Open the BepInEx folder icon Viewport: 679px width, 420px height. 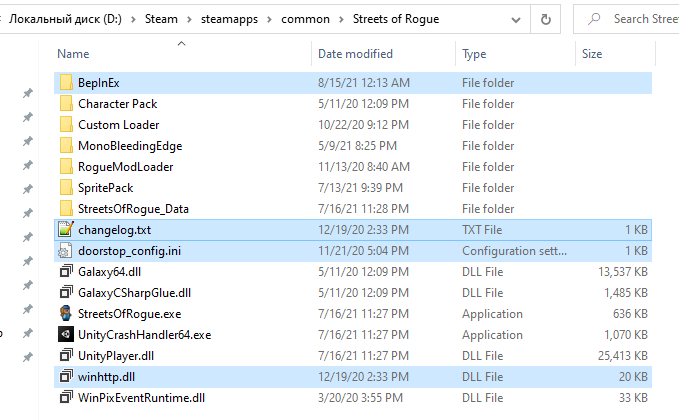66,82
